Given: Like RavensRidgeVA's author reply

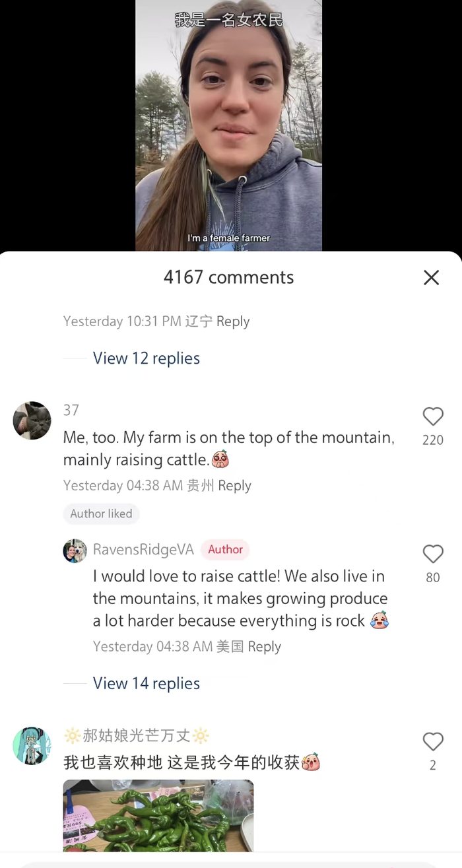Looking at the screenshot, I should coord(433,554).
